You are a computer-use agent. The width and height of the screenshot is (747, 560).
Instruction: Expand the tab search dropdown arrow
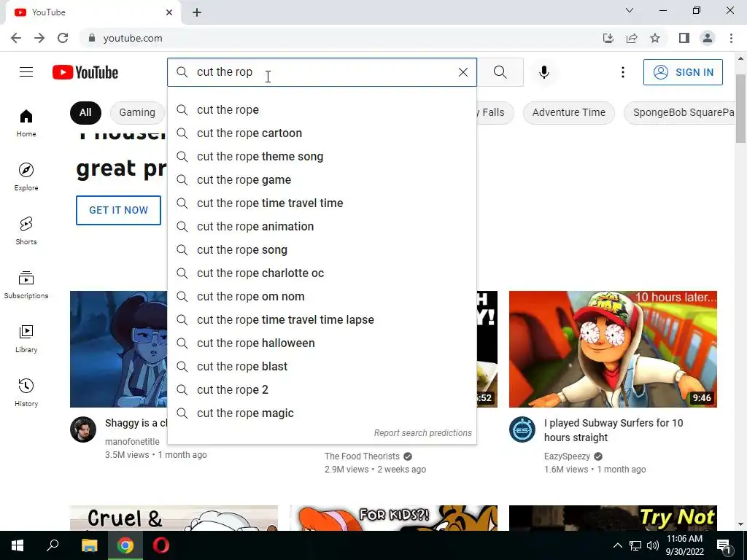click(630, 10)
